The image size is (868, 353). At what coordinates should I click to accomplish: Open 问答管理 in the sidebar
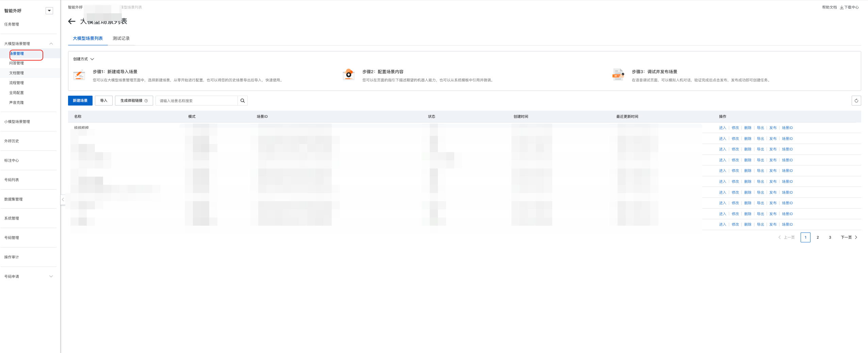(17, 63)
